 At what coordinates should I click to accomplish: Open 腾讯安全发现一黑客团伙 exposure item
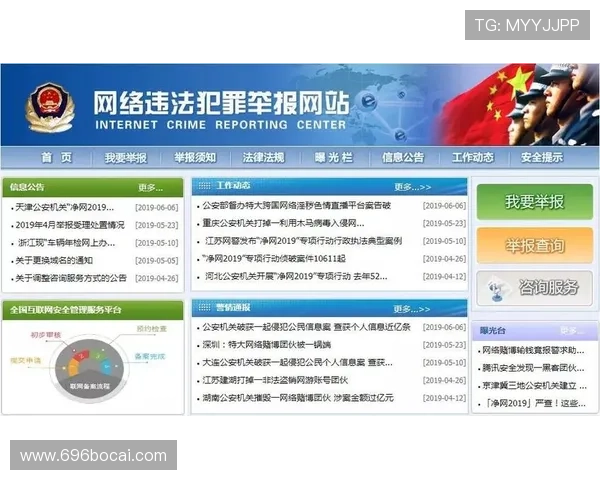coord(533,368)
